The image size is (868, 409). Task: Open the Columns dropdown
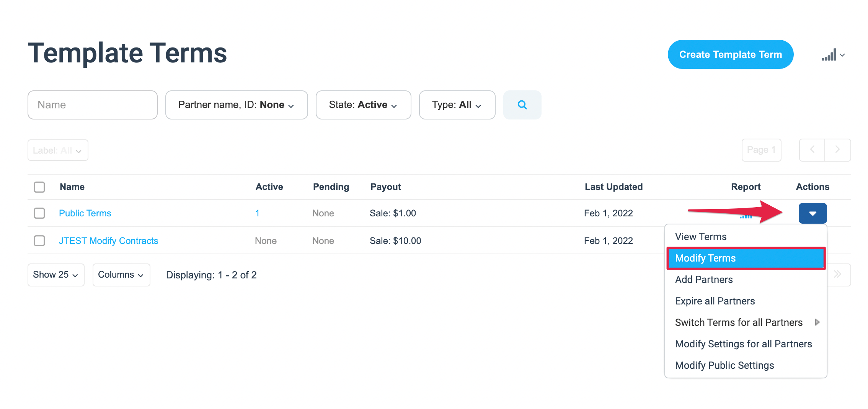(121, 275)
